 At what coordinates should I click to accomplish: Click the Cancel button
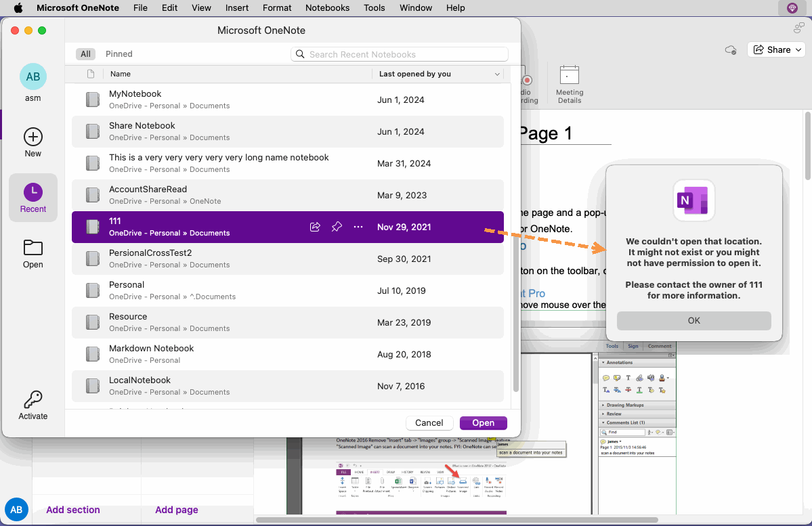click(429, 423)
